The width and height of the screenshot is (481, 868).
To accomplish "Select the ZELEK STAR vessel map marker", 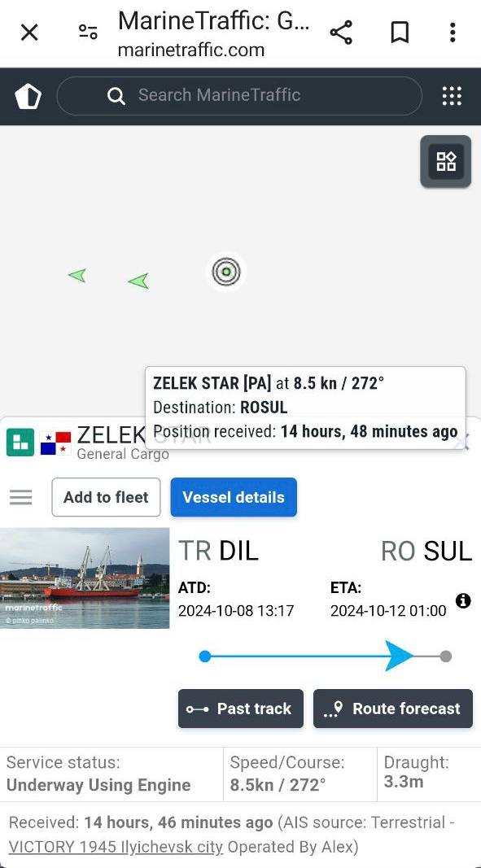I will tap(225, 272).
